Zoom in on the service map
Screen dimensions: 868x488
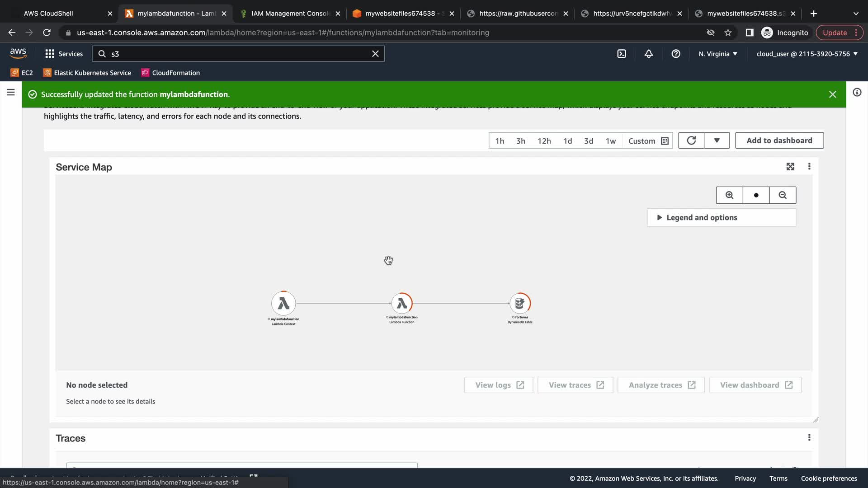[729, 195]
